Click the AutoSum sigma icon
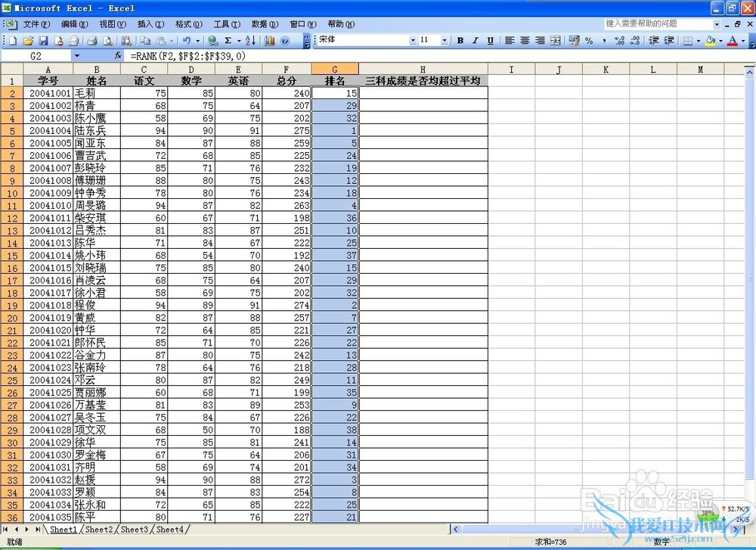The width and height of the screenshot is (756, 550). tap(228, 41)
